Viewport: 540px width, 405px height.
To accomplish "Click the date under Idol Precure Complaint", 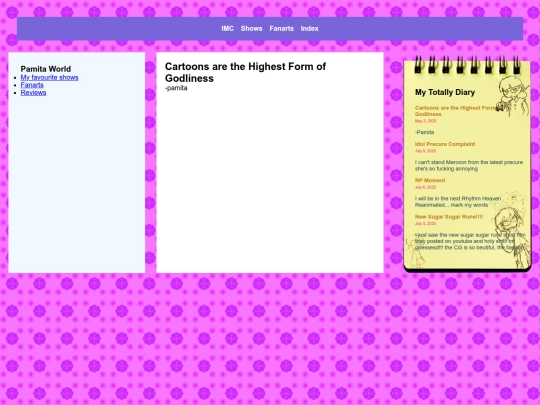I will [425, 151].
